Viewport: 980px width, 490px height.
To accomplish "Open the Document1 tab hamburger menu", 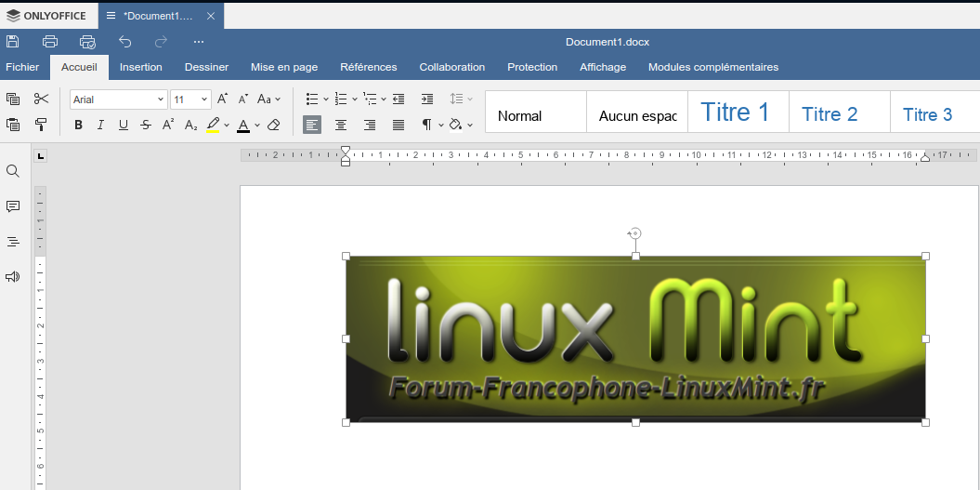I will click(111, 16).
